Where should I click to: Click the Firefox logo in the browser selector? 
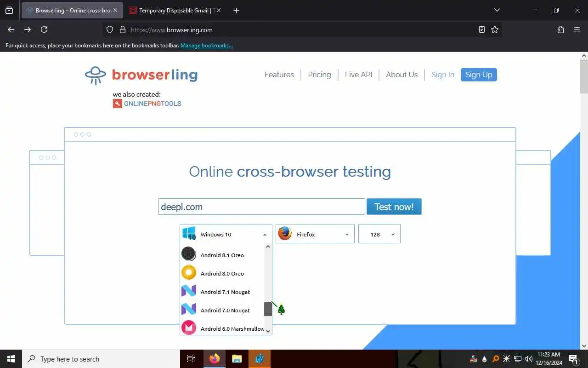[x=285, y=234]
